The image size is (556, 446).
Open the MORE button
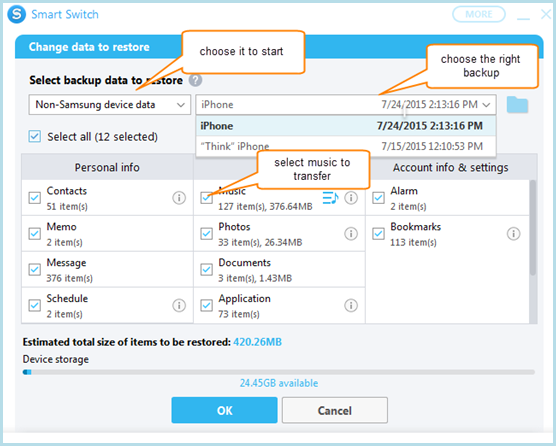tap(479, 14)
